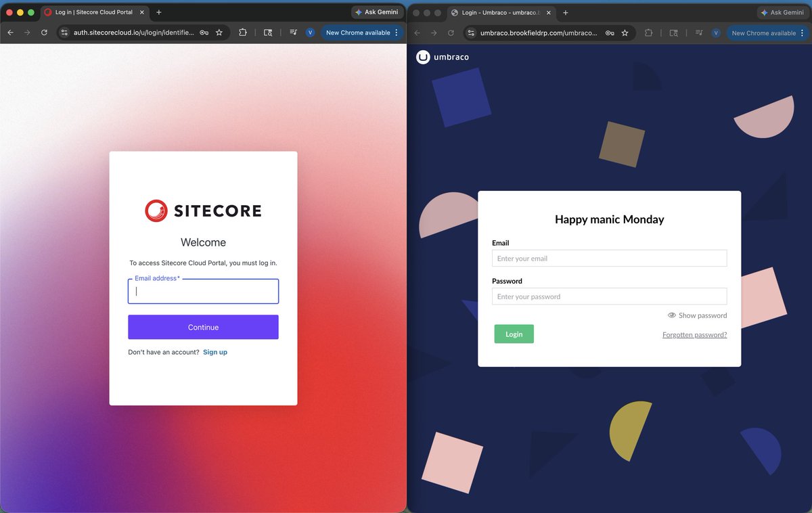The height and width of the screenshot is (513, 812).
Task: Open a new tab in the Umbraco window
Action: pyautogui.click(x=566, y=12)
